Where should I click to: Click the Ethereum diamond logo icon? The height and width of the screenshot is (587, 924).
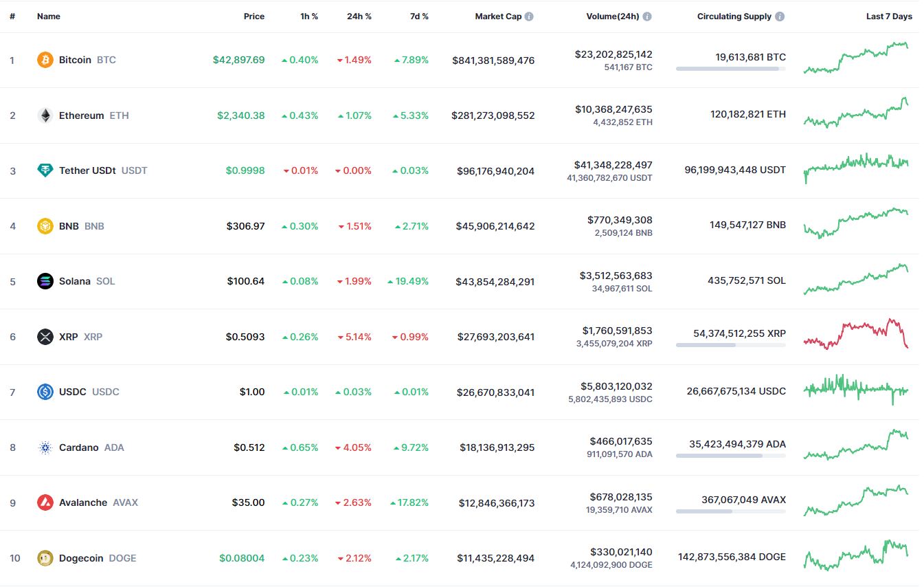45,115
